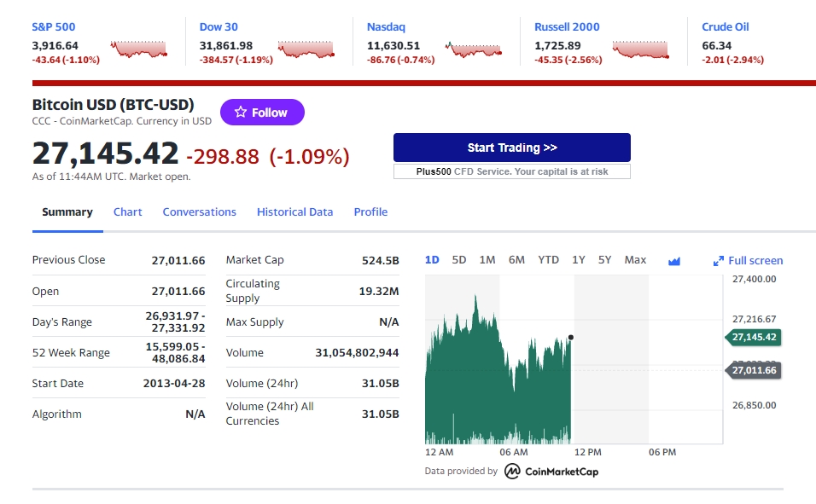Open the Crude Oil quote link
Viewport: 816px width, 504px height.
click(725, 27)
